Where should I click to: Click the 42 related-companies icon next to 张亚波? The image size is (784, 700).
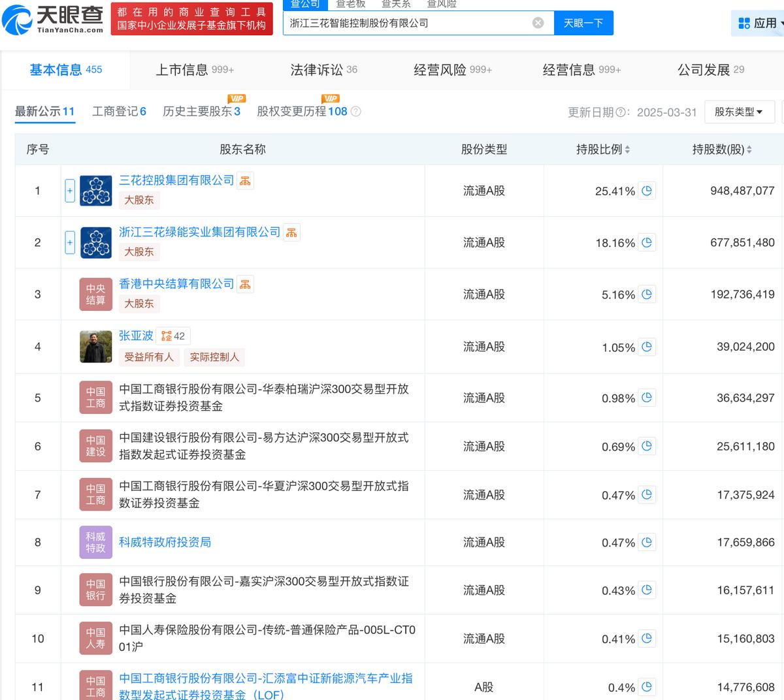point(173,336)
